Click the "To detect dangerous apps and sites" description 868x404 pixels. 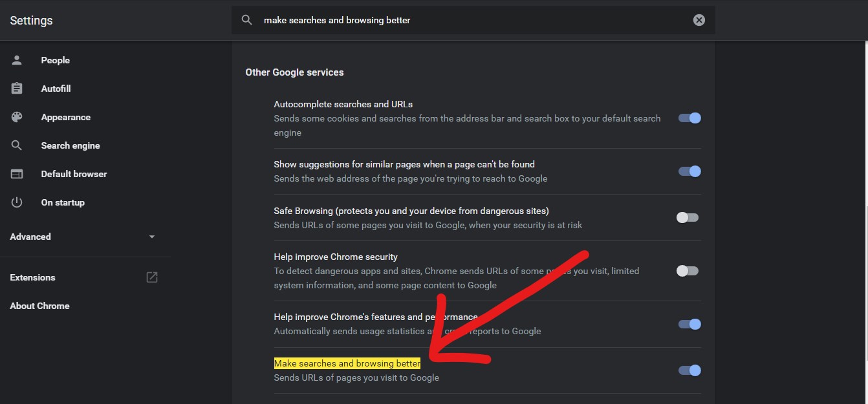coord(457,278)
